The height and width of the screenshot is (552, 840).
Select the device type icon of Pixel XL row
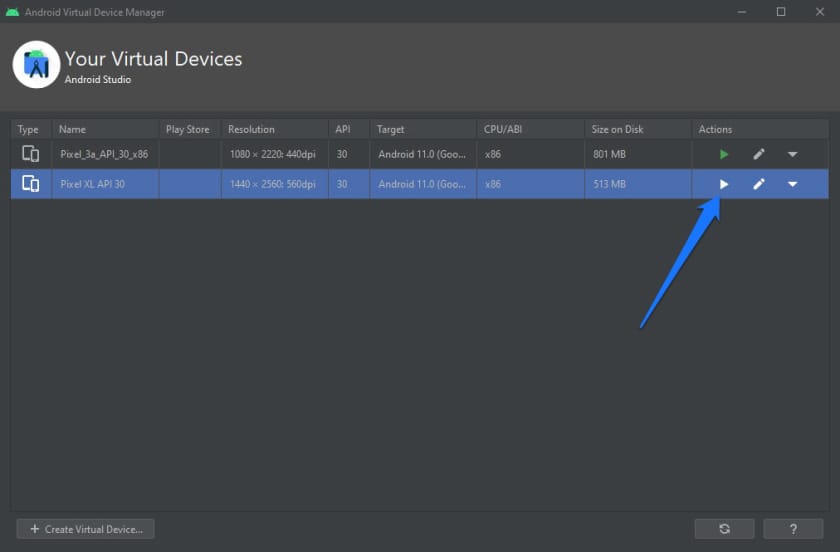31,184
